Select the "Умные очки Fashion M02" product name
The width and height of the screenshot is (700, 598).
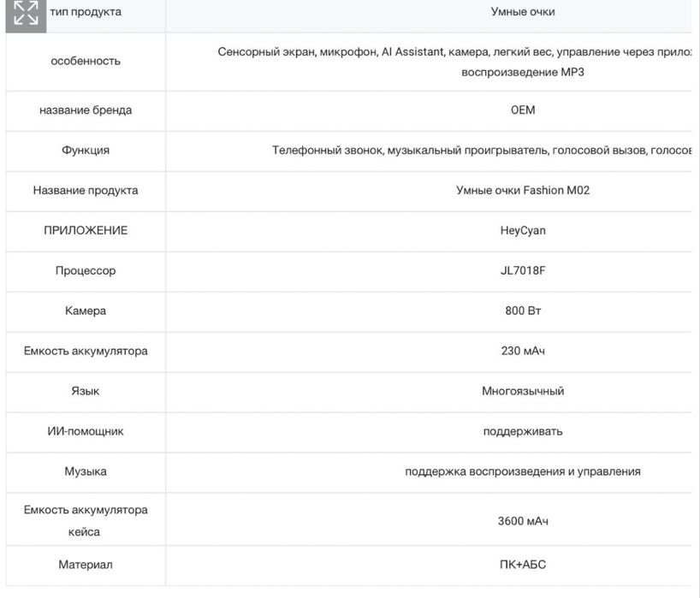(523, 191)
